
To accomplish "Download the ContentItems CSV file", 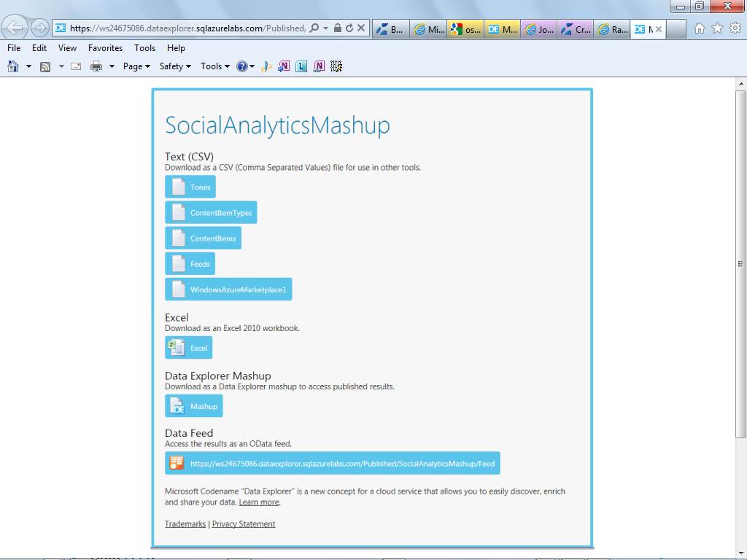I will [203, 238].
